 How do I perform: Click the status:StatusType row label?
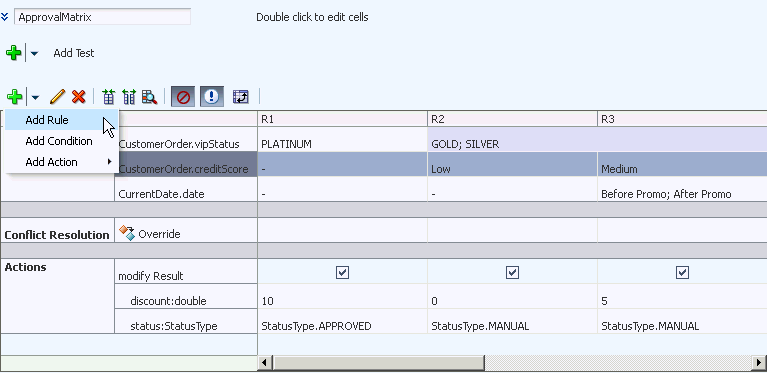(174, 326)
